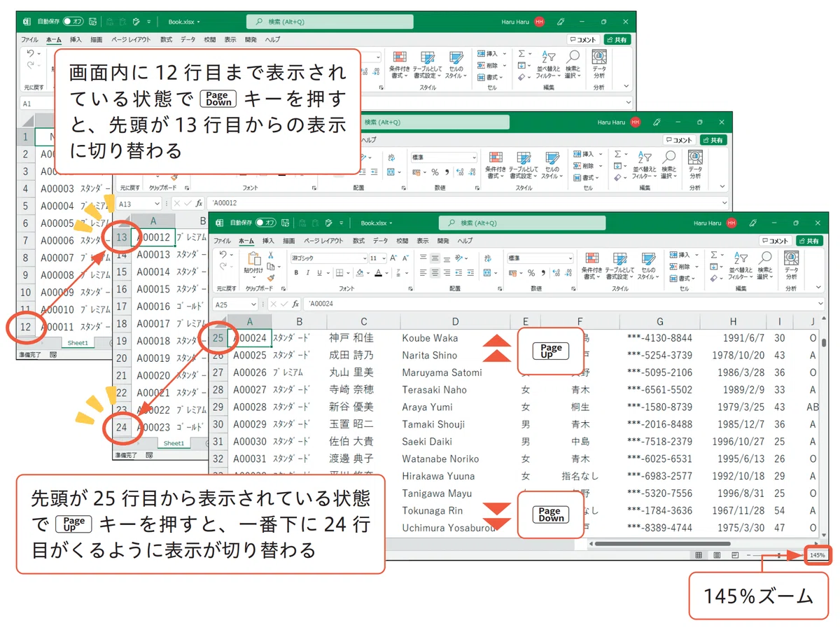Click cell A00012 in middle window
840x630 pixels.
(x=153, y=237)
